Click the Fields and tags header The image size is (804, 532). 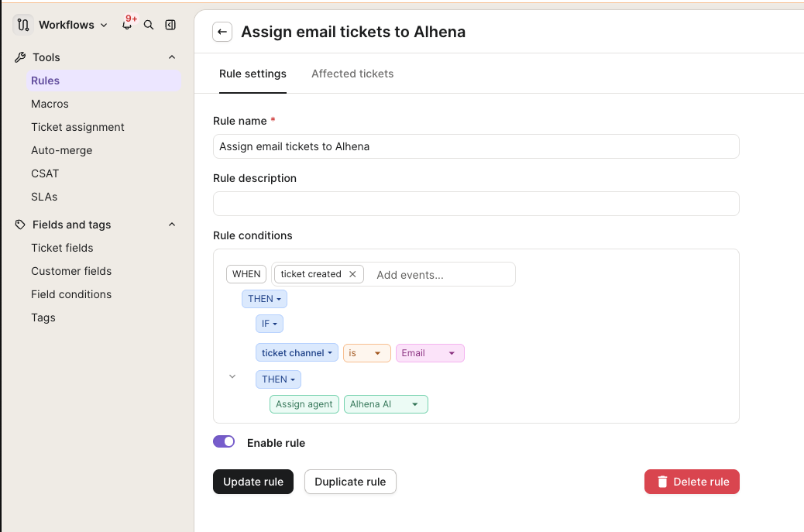95,225
